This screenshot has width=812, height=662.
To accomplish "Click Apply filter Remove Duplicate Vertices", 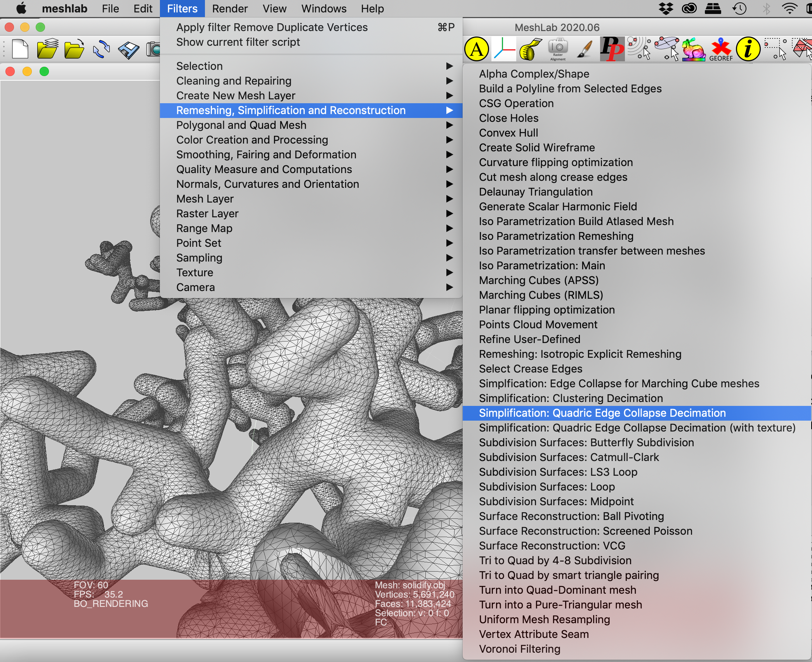I will tap(272, 27).
